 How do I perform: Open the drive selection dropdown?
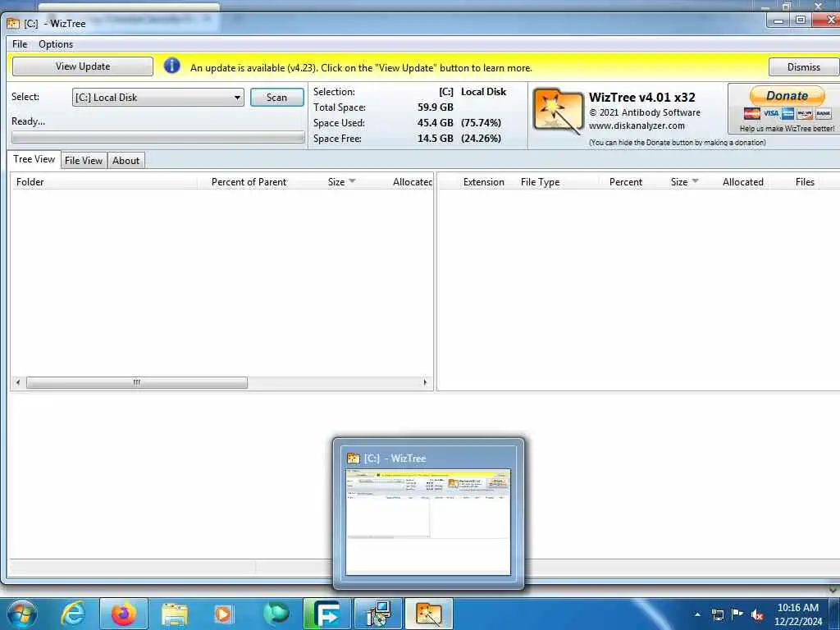(x=158, y=98)
